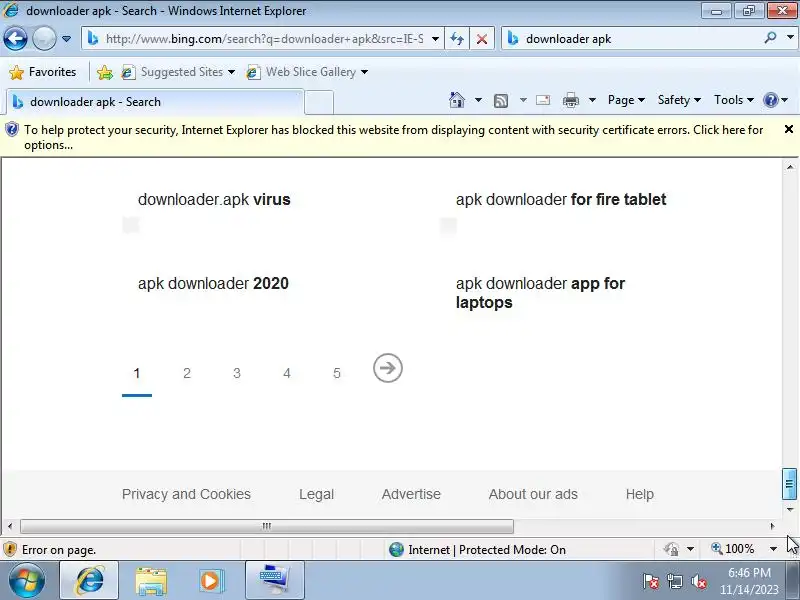The image size is (800, 600).
Task: Expand the address bar autocomplete dropdown
Action: point(435,39)
